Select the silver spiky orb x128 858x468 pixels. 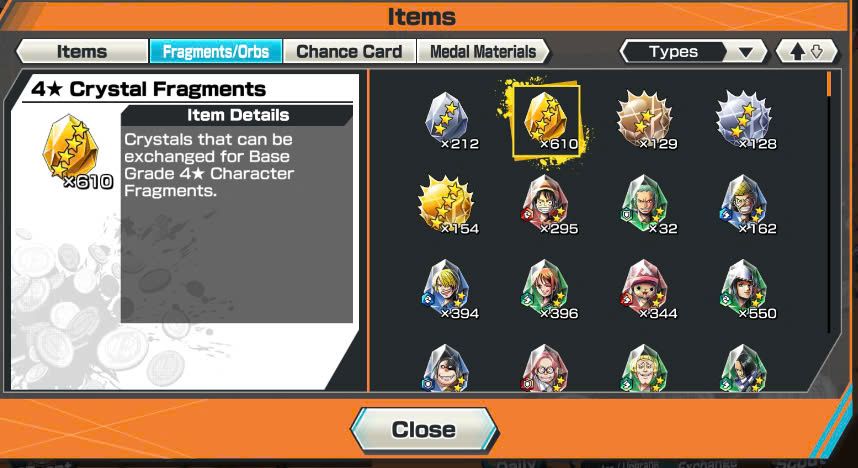click(745, 120)
